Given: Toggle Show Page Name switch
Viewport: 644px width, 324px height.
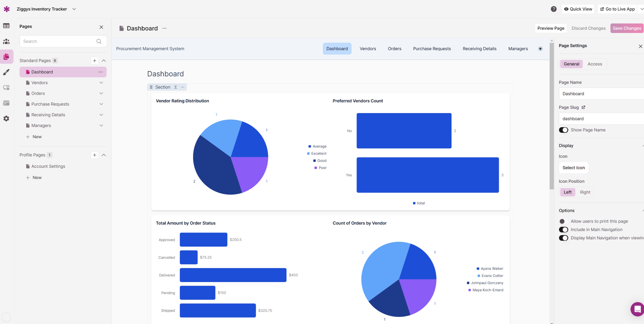Looking at the screenshot, I should pyautogui.click(x=563, y=130).
